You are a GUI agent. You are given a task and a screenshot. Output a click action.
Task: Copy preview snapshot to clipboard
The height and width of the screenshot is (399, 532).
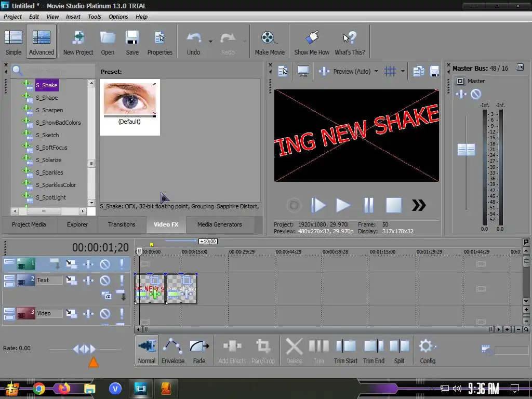tap(418, 71)
